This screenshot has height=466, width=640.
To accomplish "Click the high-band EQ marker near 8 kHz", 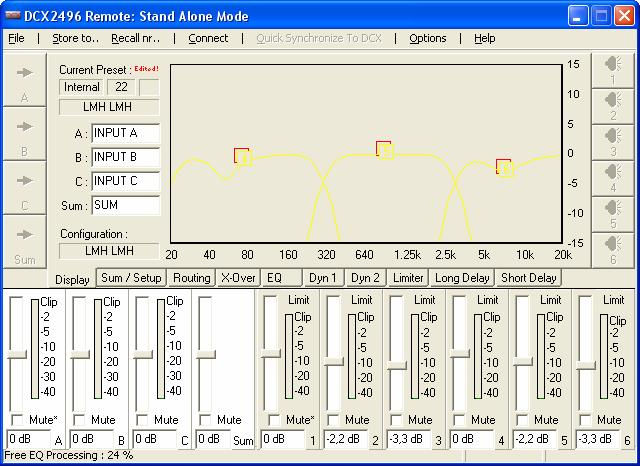I will [x=504, y=168].
